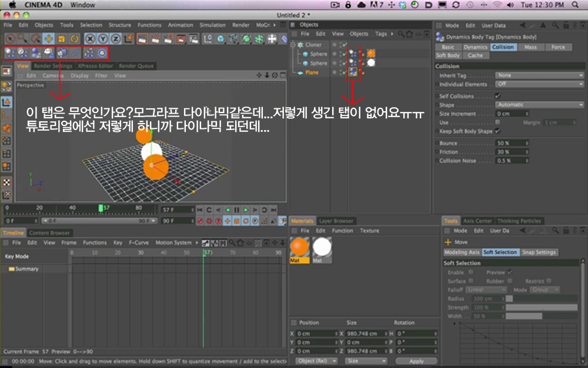Select the Cloner object in Objects
588x368 pixels.
click(x=313, y=45)
